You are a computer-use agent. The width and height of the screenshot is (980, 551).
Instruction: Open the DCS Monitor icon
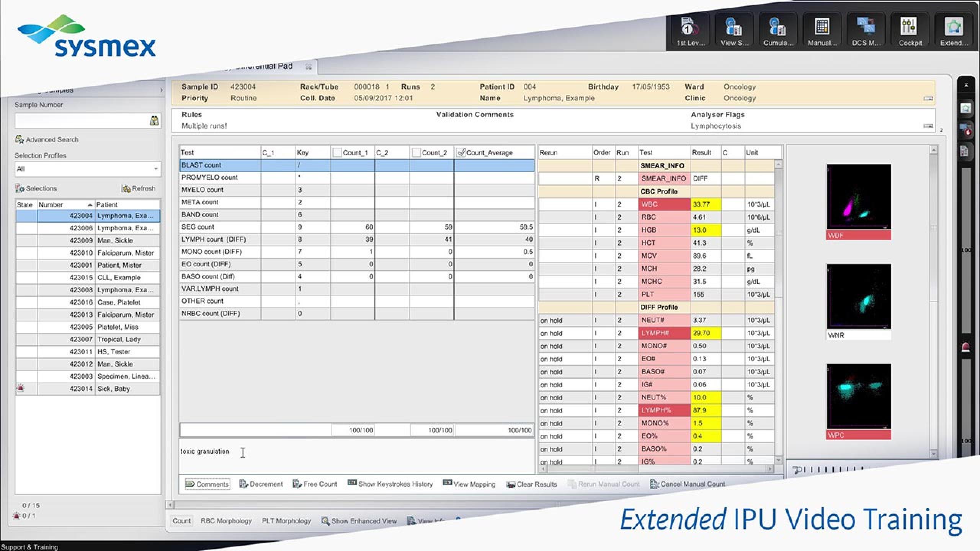coord(866,31)
